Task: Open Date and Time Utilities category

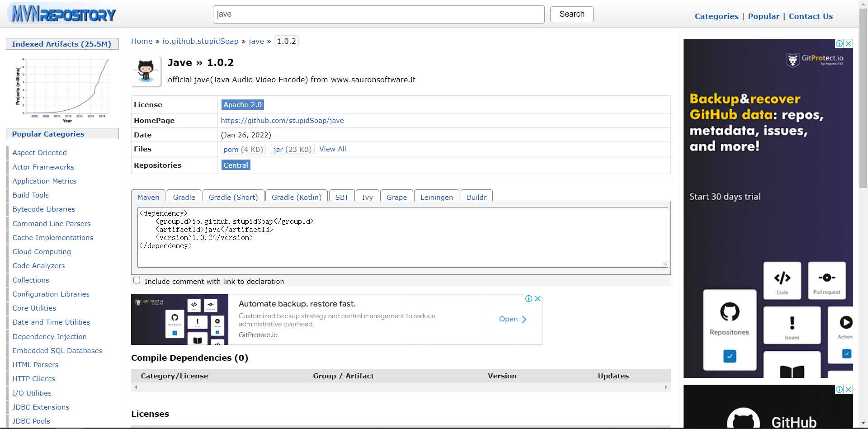Action: [52, 322]
